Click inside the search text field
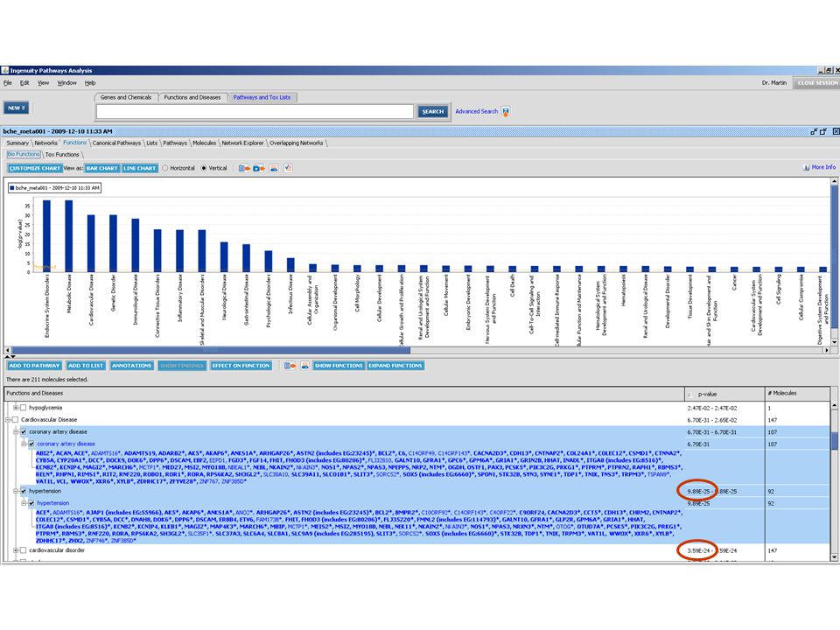The width and height of the screenshot is (840, 630). point(255,111)
